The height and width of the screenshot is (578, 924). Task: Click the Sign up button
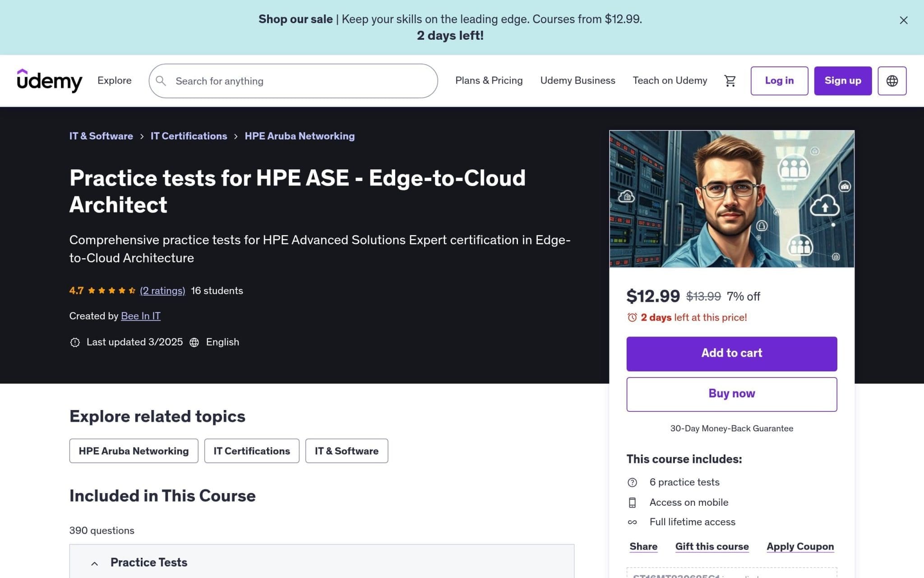coord(843,81)
